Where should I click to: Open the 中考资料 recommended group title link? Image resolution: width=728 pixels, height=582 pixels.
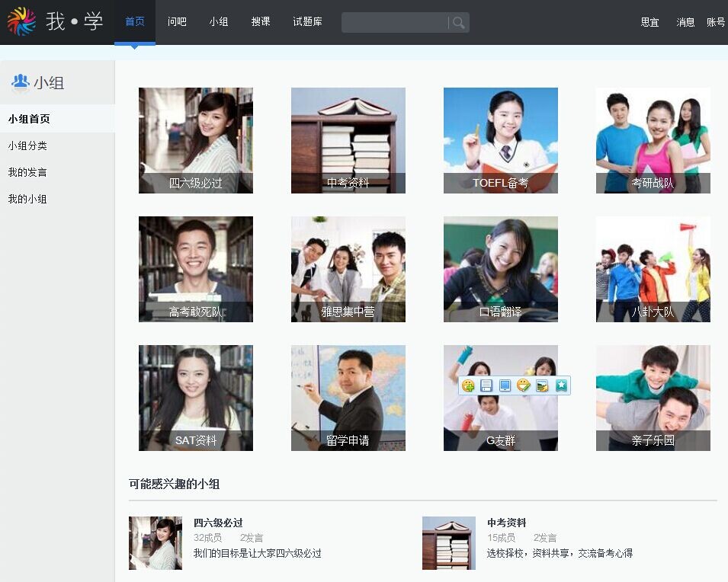click(x=507, y=523)
